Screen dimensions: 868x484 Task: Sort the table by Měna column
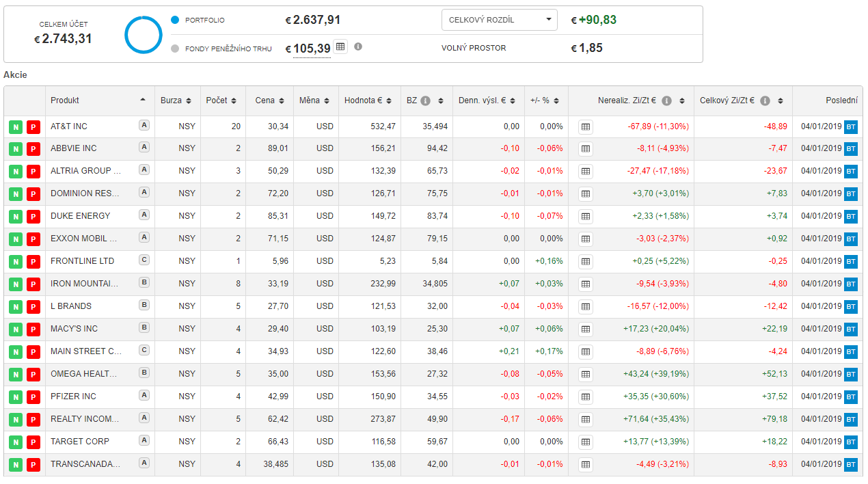[x=316, y=100]
